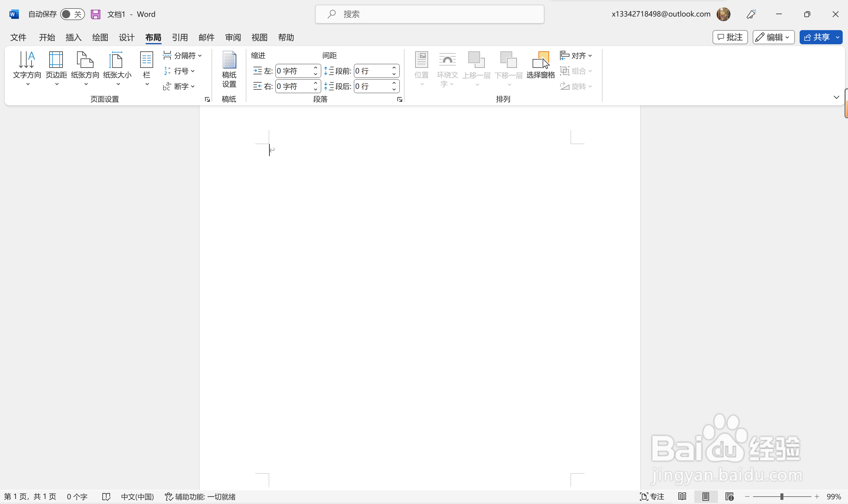The width and height of the screenshot is (848, 504).
Task: Click the word count 0 个字 status
Action: pyautogui.click(x=77, y=497)
